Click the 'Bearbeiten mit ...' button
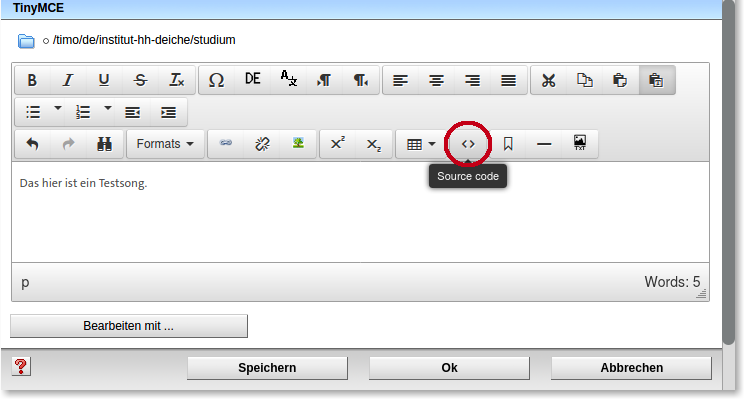The width and height of the screenshot is (744, 399). [129, 326]
